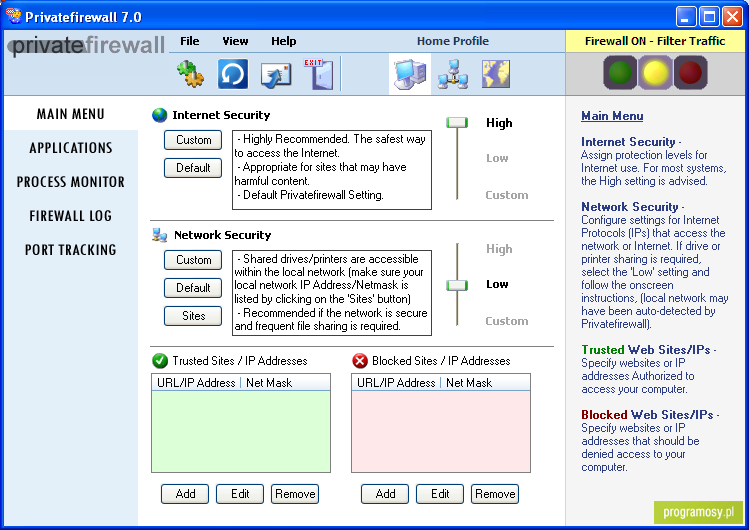The width and height of the screenshot is (749, 530).
Task: Set Internet Security level to Low
Action: click(x=497, y=158)
